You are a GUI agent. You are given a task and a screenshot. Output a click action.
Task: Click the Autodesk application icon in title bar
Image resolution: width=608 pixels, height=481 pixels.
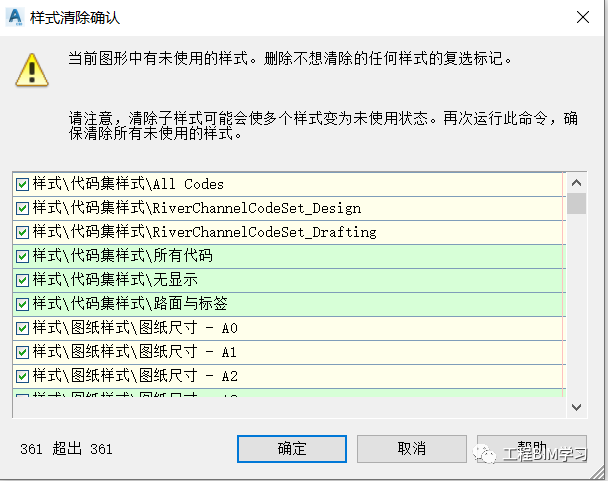coord(16,17)
